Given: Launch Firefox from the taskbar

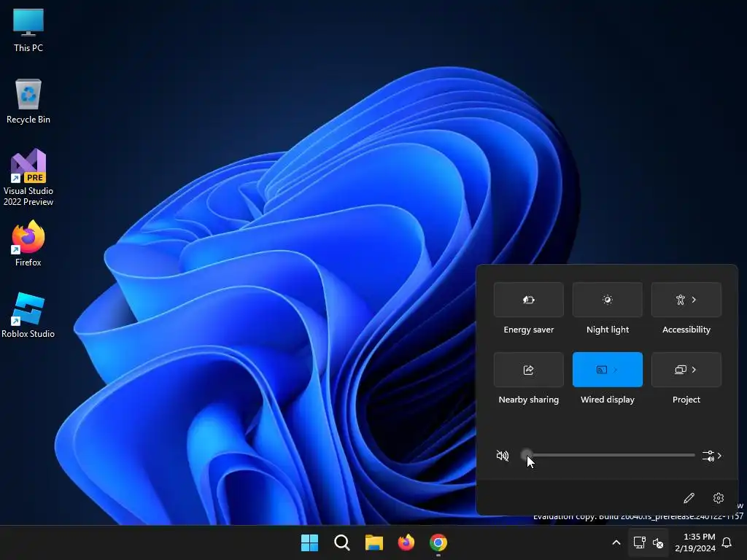Looking at the screenshot, I should 406,542.
